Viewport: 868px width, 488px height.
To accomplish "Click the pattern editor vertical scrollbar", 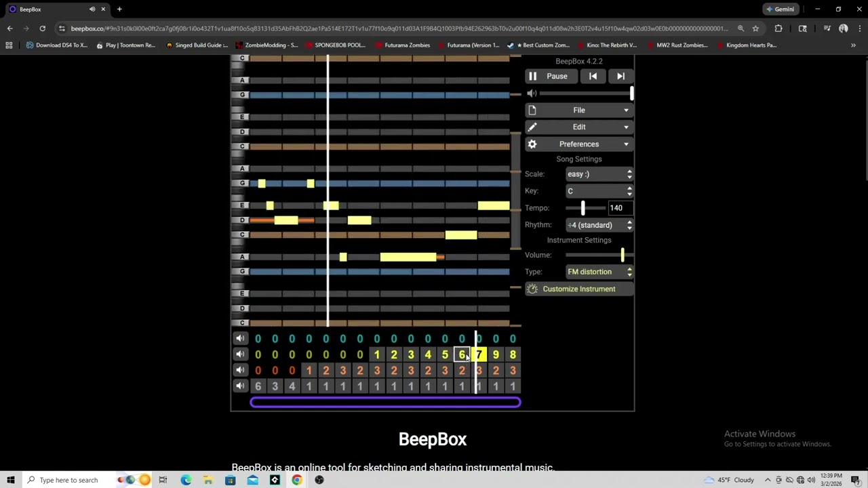I will 515,190.
